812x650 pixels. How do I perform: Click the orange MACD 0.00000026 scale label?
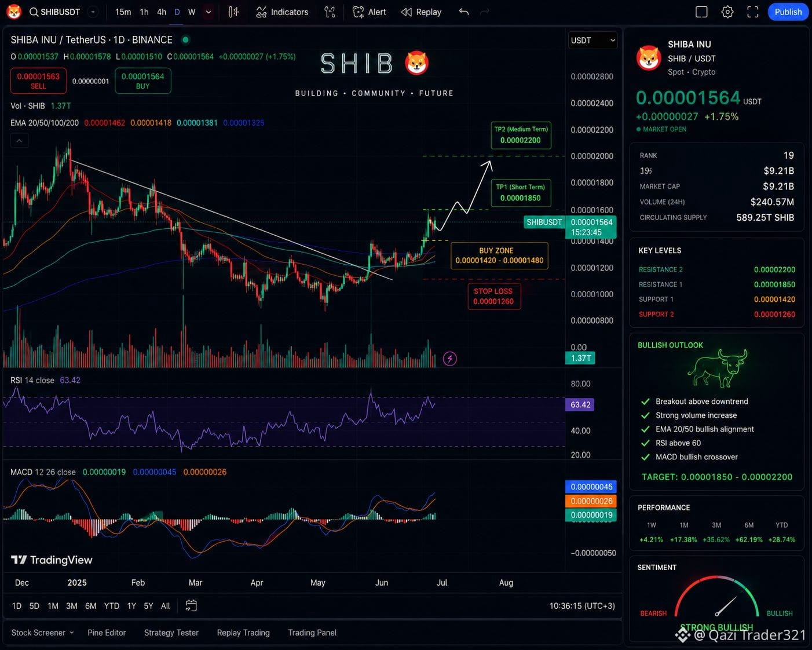click(x=591, y=501)
